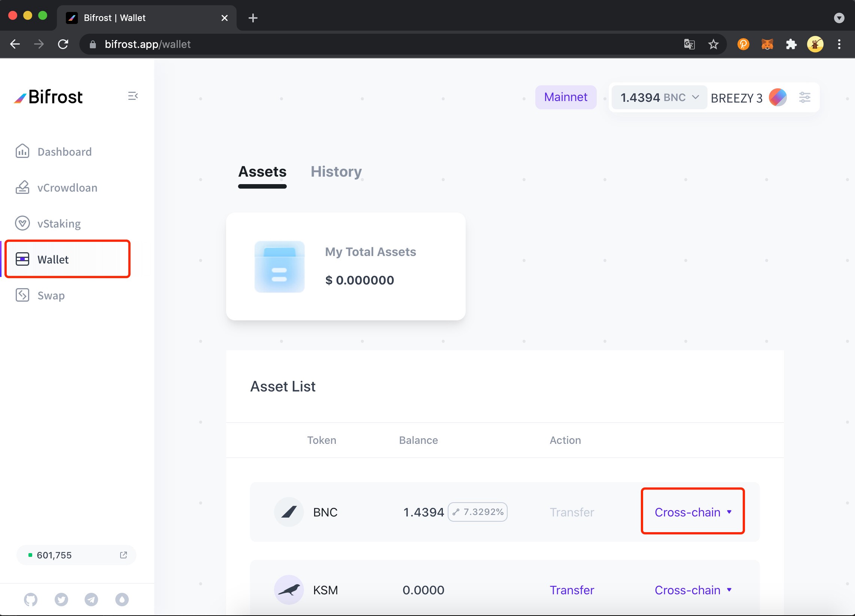Open the Telegram icon link

(91, 600)
